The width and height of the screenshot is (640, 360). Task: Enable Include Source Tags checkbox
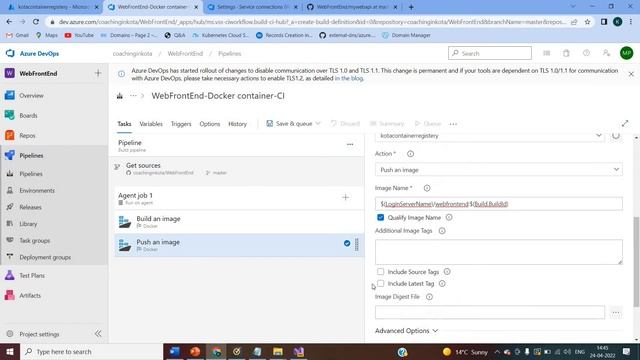380,272
